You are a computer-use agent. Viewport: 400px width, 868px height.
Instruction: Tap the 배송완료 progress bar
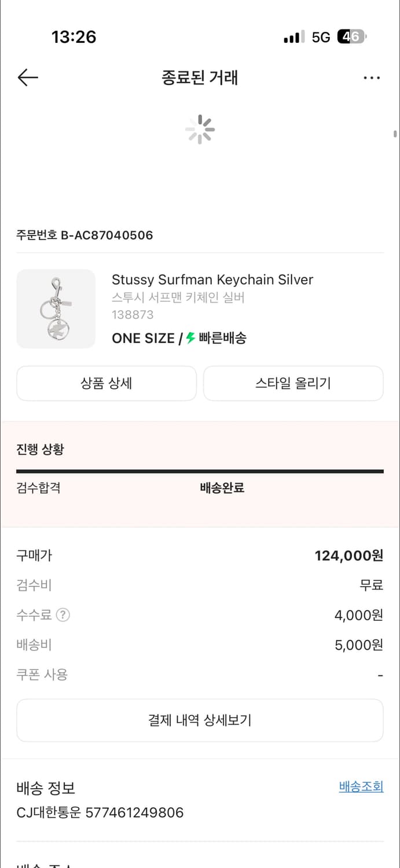coord(200,472)
